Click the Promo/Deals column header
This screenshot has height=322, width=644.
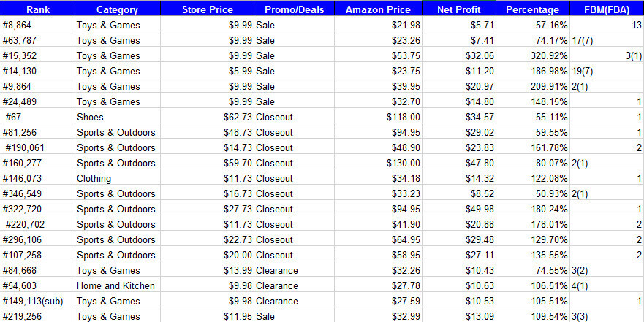294,10
